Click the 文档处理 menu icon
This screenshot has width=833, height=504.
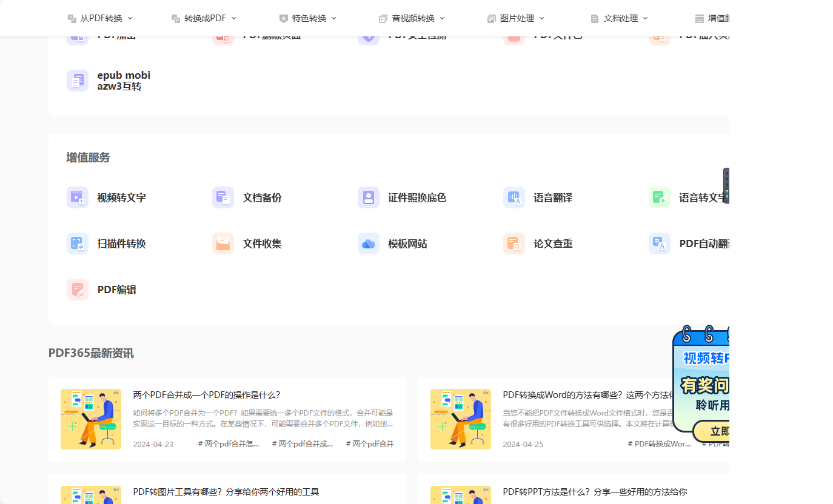[x=595, y=19]
